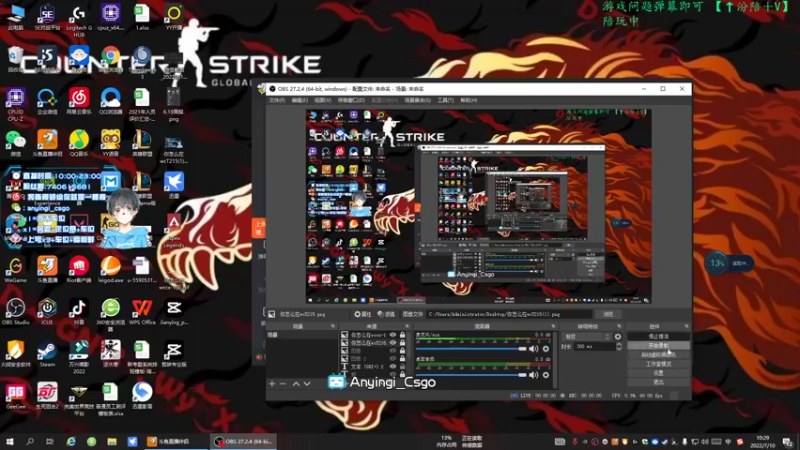
Task: Click the image file path field
Action: coord(509,314)
